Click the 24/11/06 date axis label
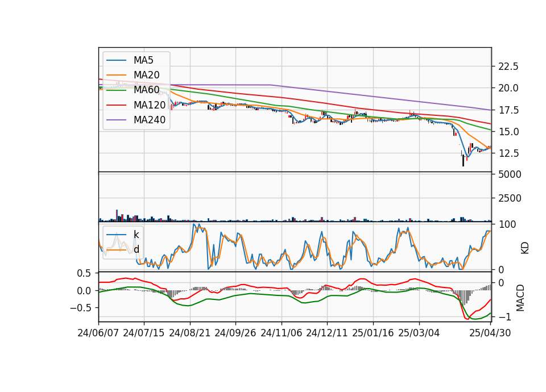This screenshot has width=546, height=392. 282,333
